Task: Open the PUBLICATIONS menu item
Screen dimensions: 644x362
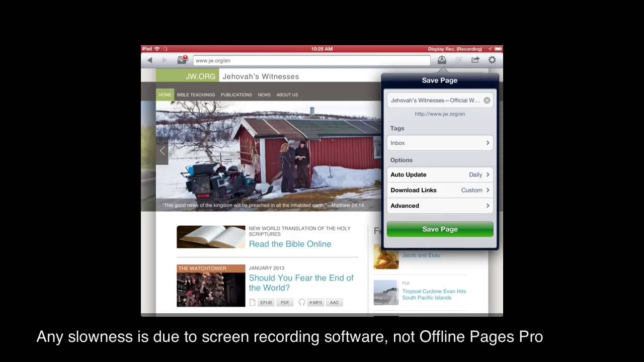Action: coord(236,95)
